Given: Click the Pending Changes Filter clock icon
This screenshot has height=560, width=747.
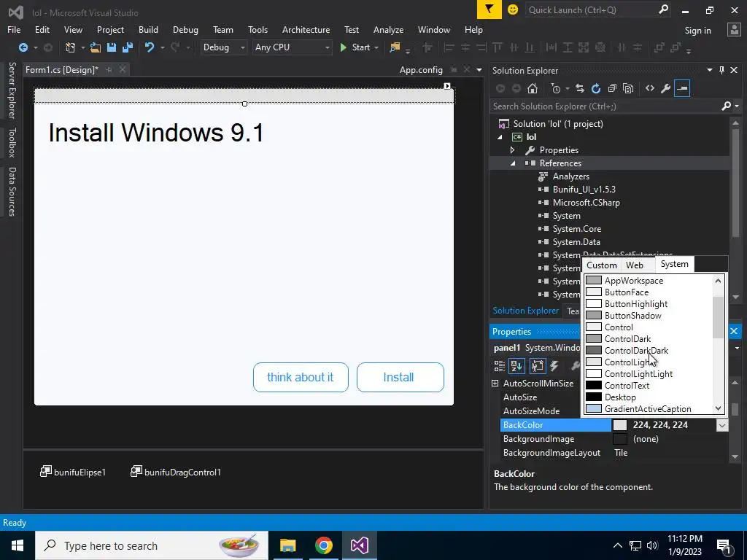Looking at the screenshot, I should tap(556, 88).
